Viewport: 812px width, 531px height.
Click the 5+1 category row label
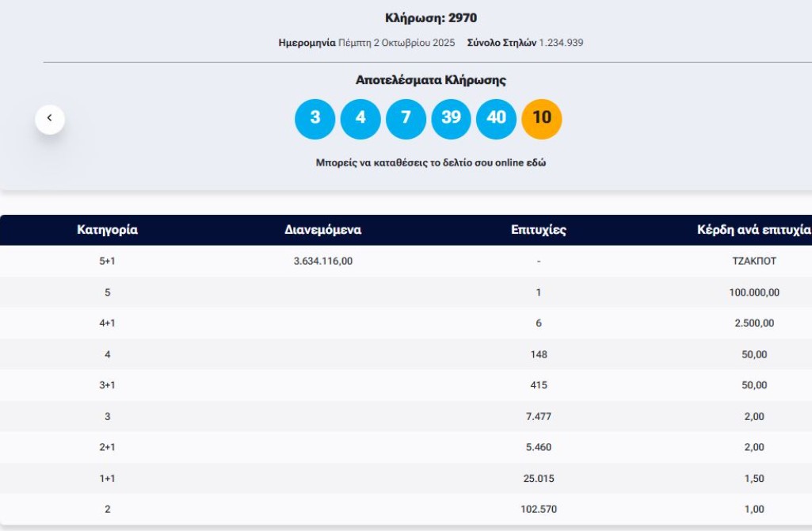click(107, 262)
